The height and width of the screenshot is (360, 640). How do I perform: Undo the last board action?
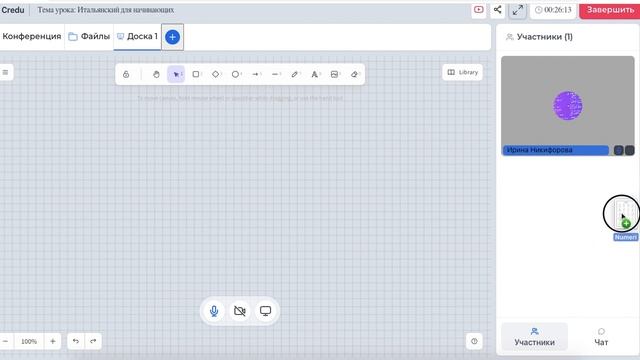point(76,341)
